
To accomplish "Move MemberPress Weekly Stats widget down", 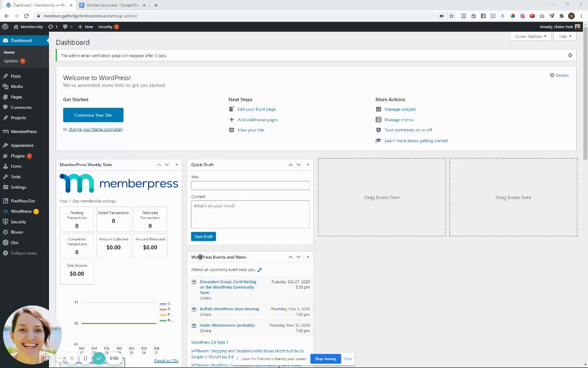I will coord(167,165).
